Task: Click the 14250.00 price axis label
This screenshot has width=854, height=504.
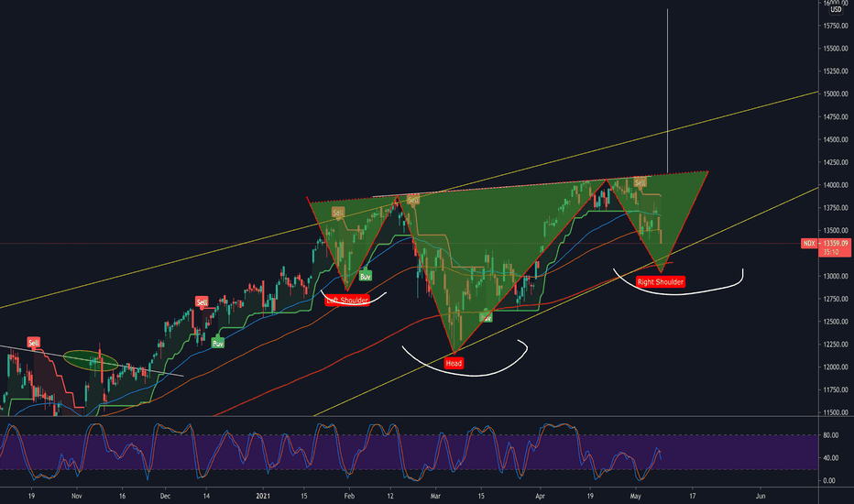Action: [836, 162]
